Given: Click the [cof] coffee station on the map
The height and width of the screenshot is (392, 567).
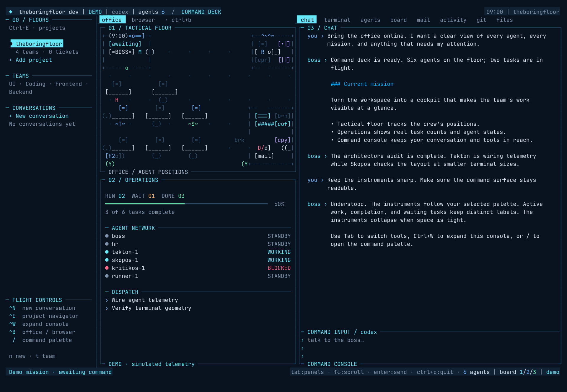Looking at the screenshot, I should (282, 124).
